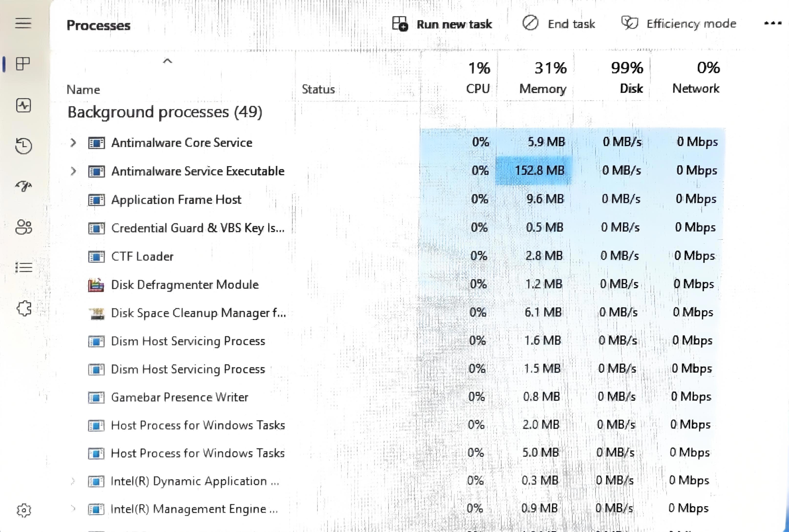The height and width of the screenshot is (532, 789).
Task: Open the Performance sidebar icon
Action: [23, 105]
